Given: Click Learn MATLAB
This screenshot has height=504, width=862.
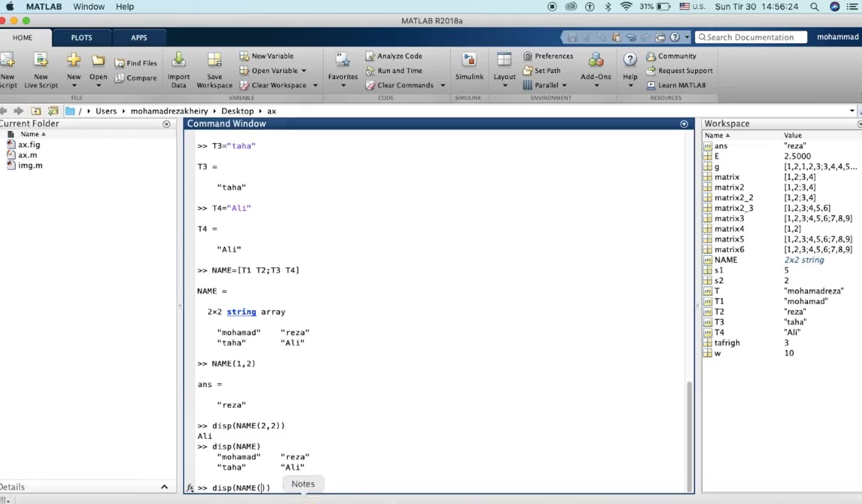Looking at the screenshot, I should point(676,85).
